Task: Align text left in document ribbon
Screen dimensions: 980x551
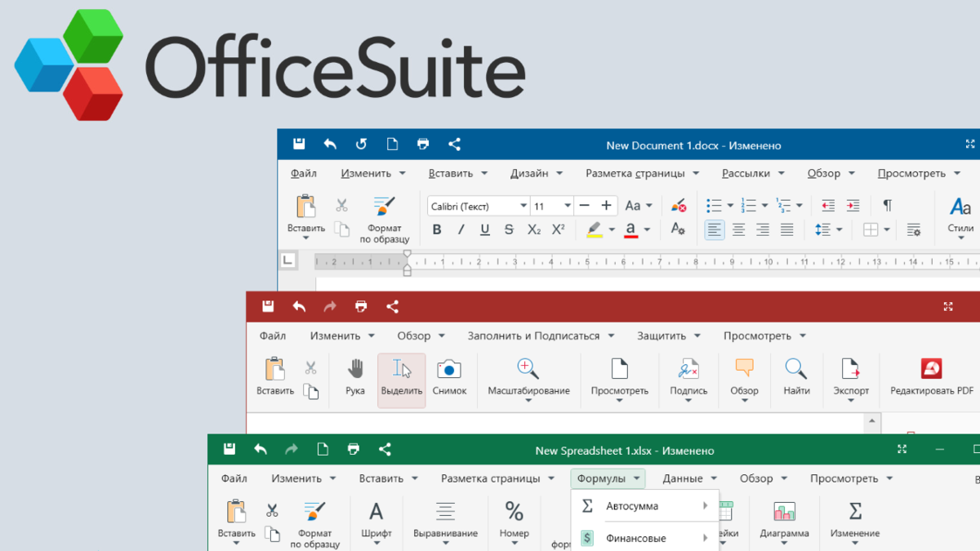Action: click(715, 230)
